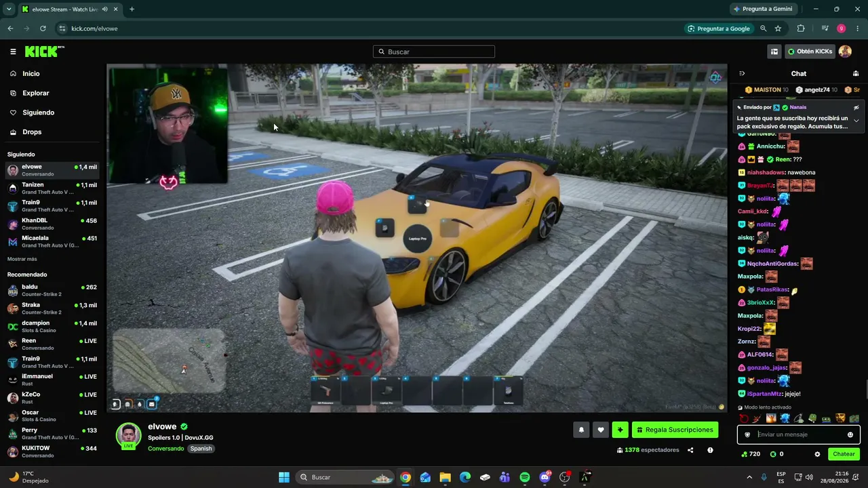The image size is (868, 488).
Task: Click the red circle quick emote
Action: pos(744,418)
